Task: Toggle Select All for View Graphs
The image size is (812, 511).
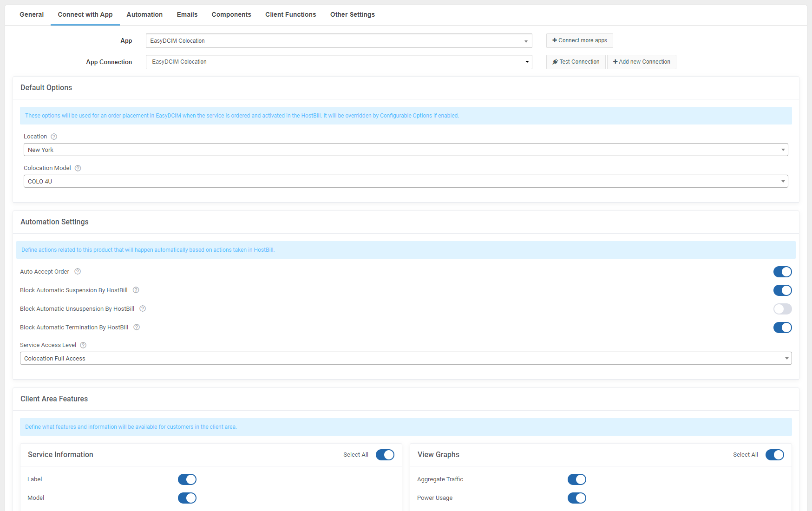Action: [x=774, y=455]
